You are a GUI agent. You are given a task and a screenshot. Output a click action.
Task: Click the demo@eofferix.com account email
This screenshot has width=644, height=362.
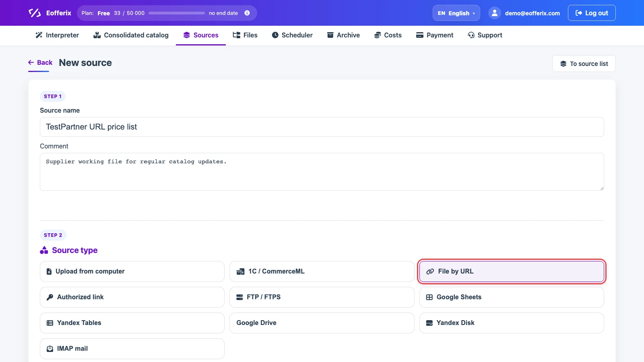(533, 13)
